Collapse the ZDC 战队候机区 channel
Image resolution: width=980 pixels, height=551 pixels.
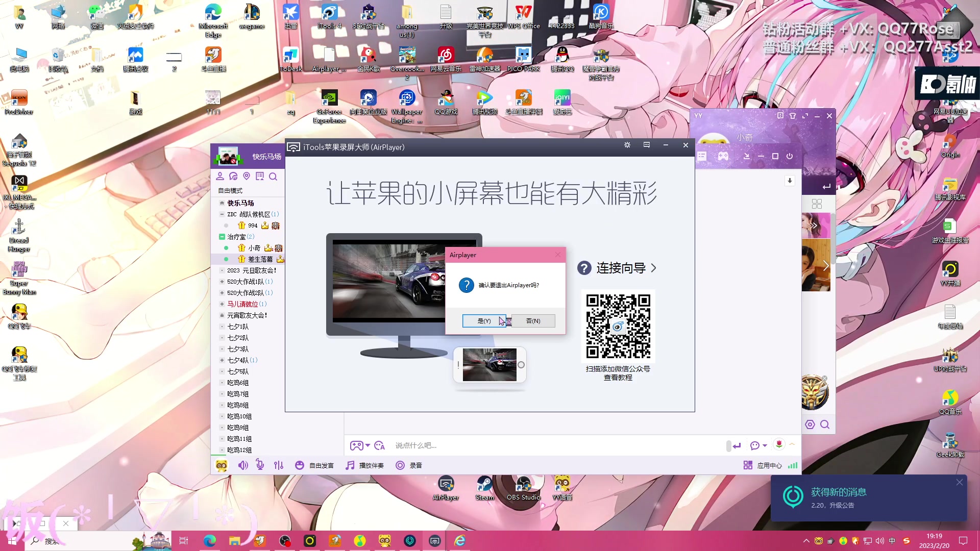(222, 214)
